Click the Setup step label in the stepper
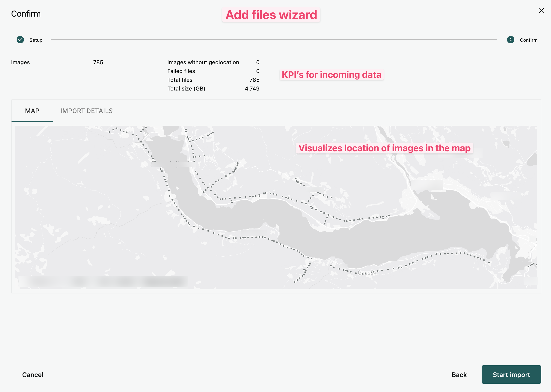 pos(36,40)
